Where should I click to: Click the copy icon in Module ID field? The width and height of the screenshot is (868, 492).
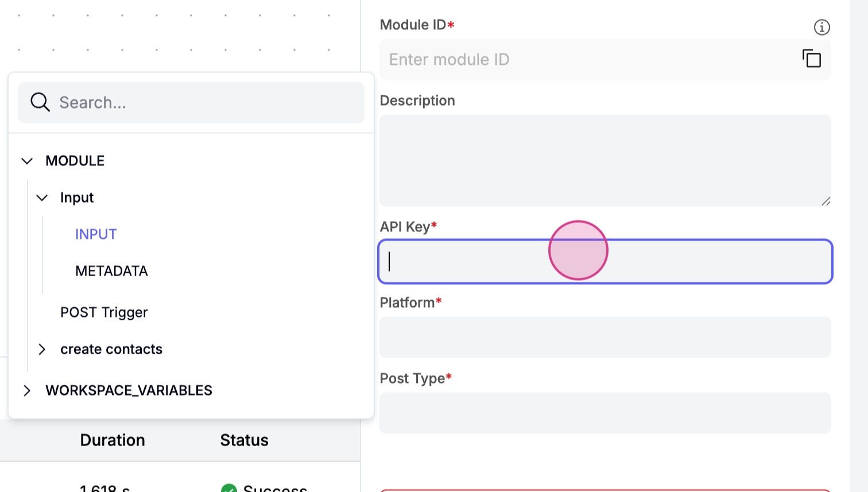(811, 59)
